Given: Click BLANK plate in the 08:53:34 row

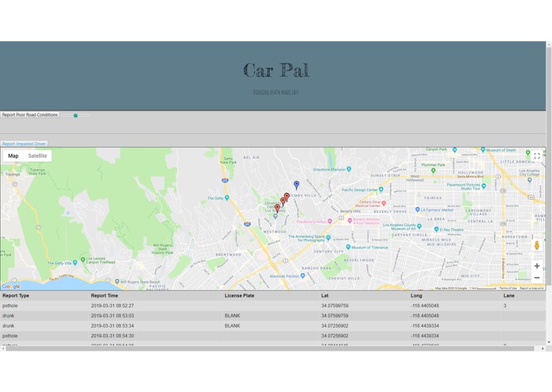Looking at the screenshot, I should pyautogui.click(x=233, y=326).
